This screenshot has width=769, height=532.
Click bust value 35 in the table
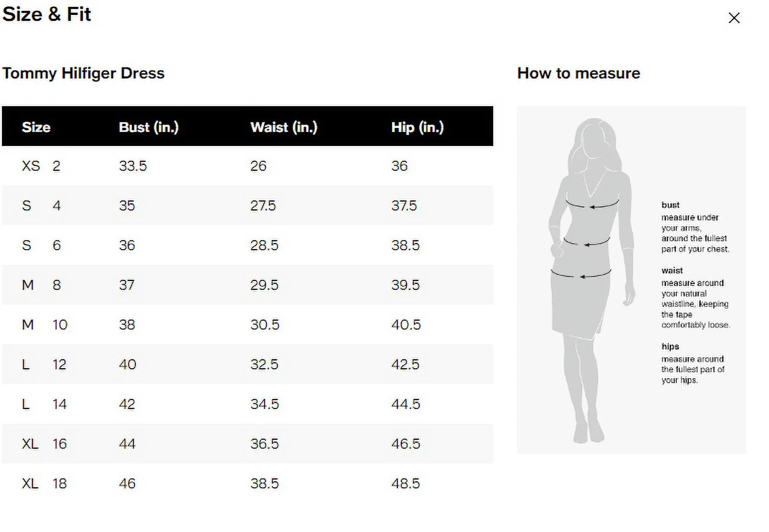pos(127,205)
